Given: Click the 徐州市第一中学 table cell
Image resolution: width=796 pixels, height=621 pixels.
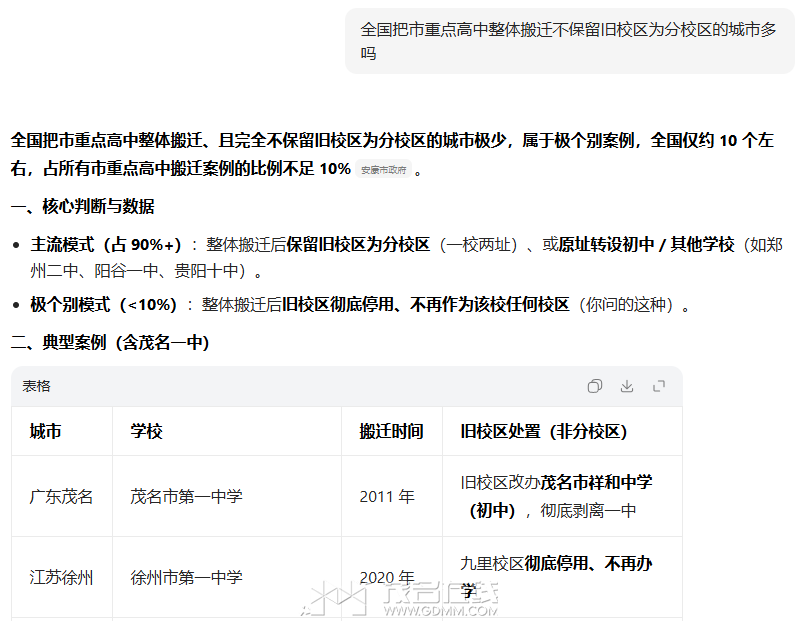Looking at the screenshot, I should point(186,577).
